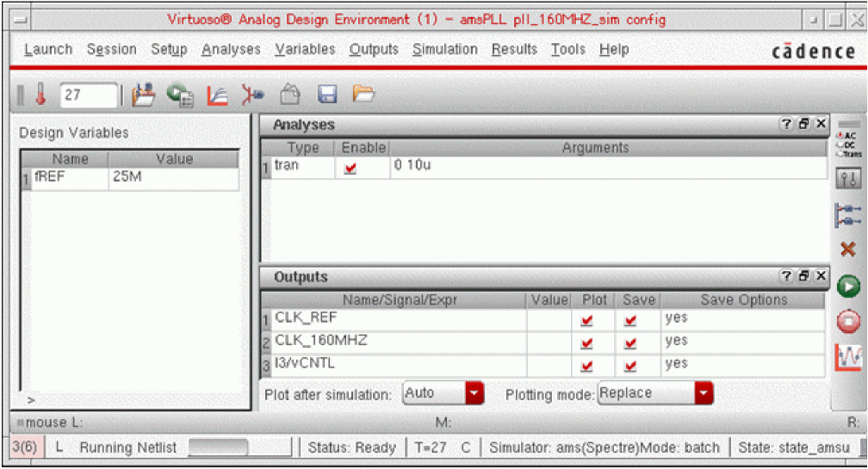Click the toolbar drag handle grip
868x469 pixels.
coord(20,96)
